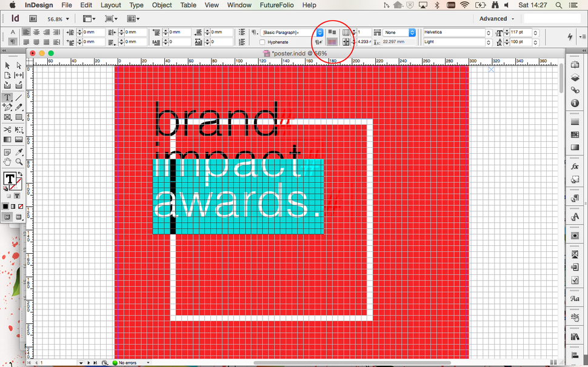Viewport: 588px width, 367px height.
Task: Open the Basic Paragraph style dropdown
Action: pyautogui.click(x=319, y=32)
